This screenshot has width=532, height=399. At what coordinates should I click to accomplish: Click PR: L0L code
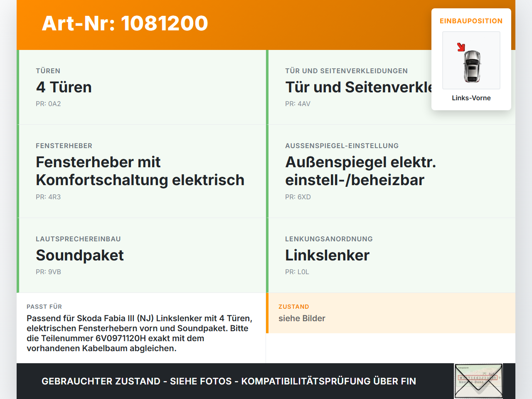click(x=297, y=272)
